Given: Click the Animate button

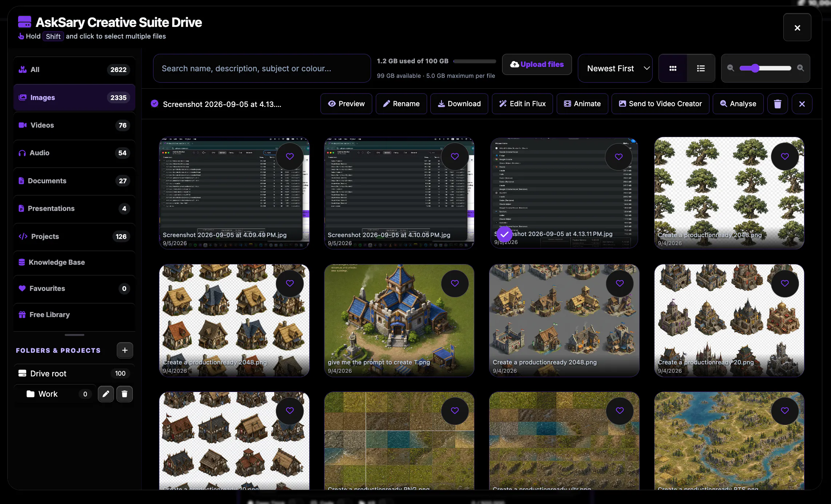Looking at the screenshot, I should pyautogui.click(x=582, y=104).
